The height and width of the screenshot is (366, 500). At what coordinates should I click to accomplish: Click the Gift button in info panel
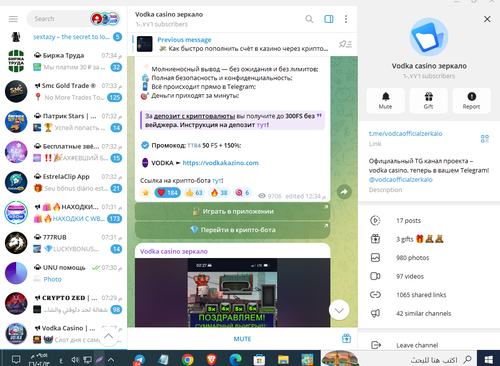click(428, 100)
